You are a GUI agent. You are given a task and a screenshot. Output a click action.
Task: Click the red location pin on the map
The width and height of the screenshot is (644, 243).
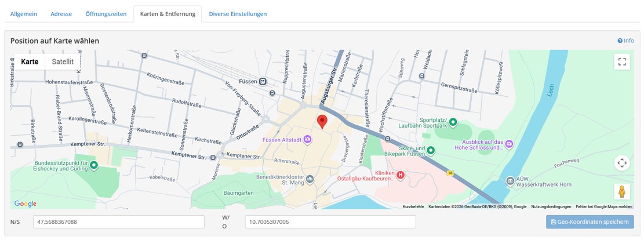pyautogui.click(x=322, y=122)
